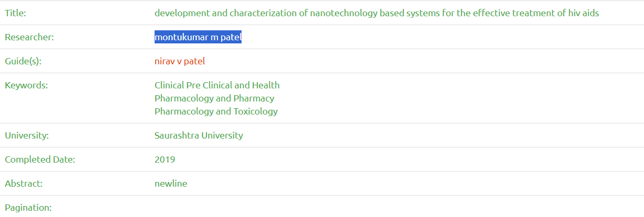Click the 'Keywords:' field label
The image size is (644, 217).
click(26, 85)
